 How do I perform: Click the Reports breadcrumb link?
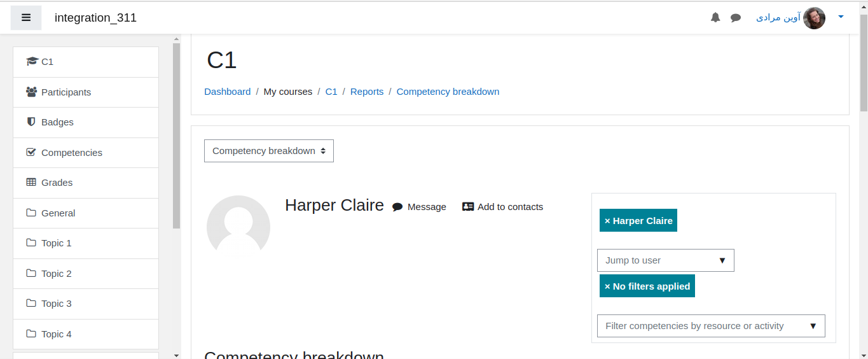(x=367, y=92)
